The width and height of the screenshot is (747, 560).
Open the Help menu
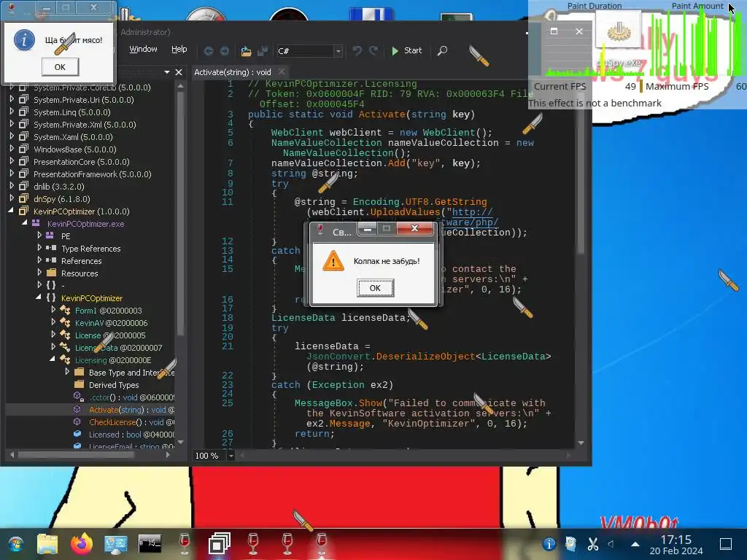(x=179, y=49)
